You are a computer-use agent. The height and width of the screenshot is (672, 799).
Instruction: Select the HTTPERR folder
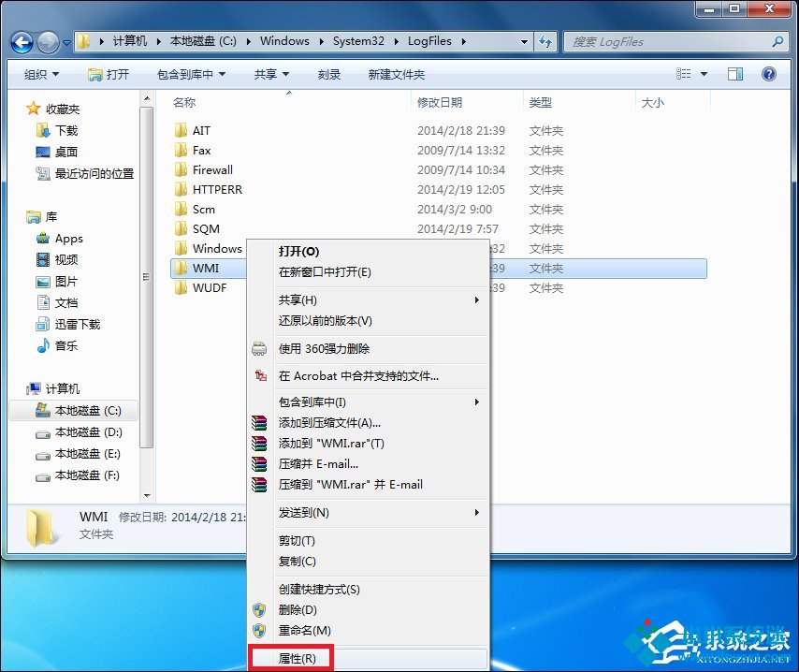[217, 190]
